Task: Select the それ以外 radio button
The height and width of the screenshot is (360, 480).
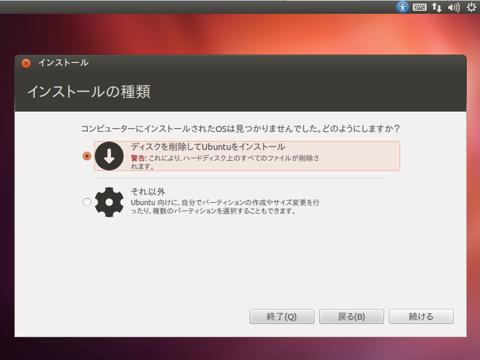Action: point(87,202)
